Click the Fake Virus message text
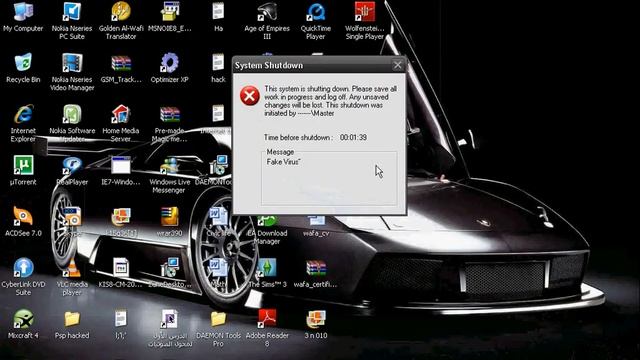Image resolution: width=640 pixels, height=360 pixels. [283, 162]
